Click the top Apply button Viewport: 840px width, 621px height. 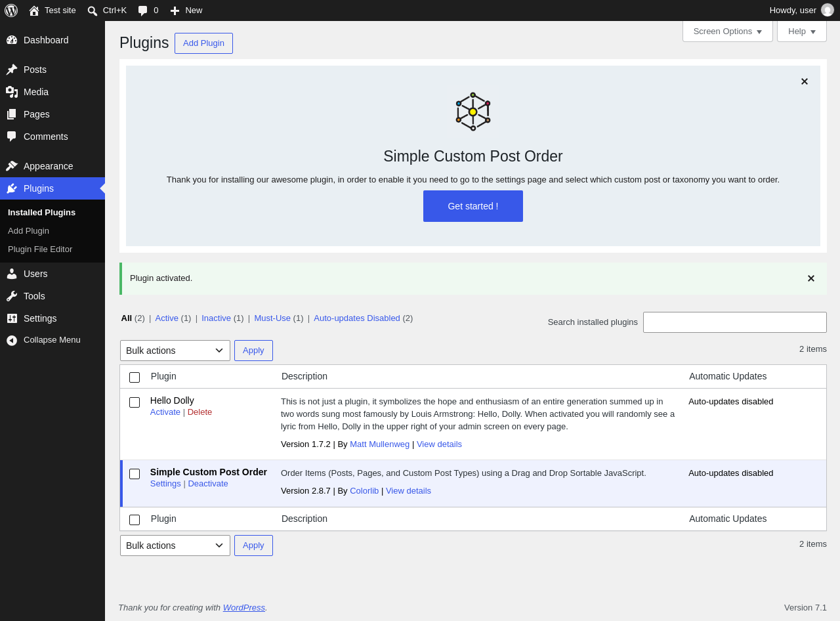(253, 351)
